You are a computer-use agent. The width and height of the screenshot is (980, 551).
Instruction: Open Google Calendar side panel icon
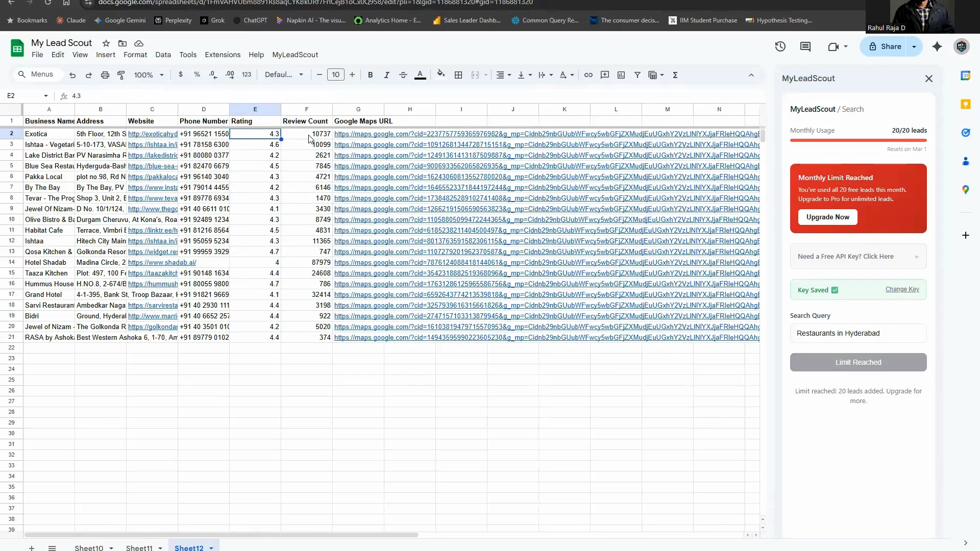[965, 76]
